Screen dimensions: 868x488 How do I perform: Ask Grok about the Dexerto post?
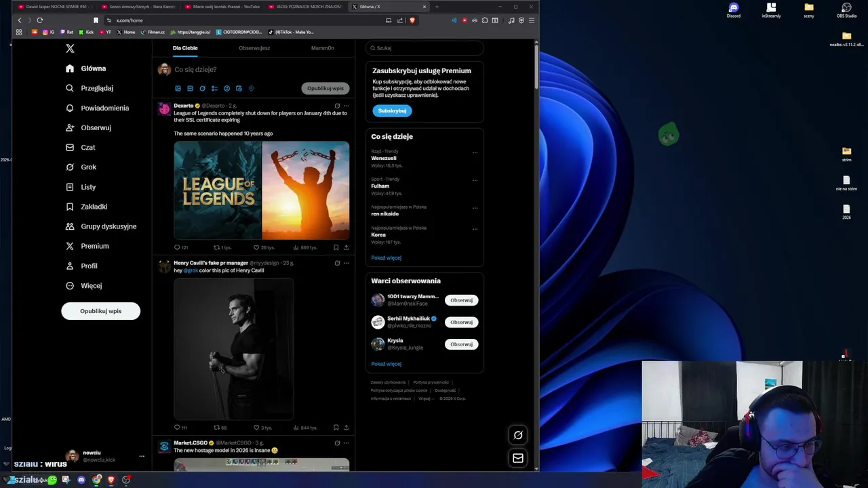337,106
